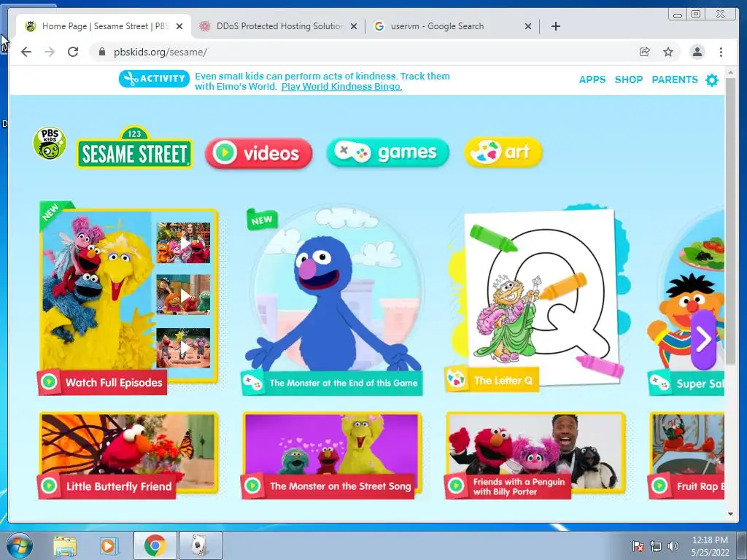Click play icon on Watch Full Episodes label

click(49, 382)
